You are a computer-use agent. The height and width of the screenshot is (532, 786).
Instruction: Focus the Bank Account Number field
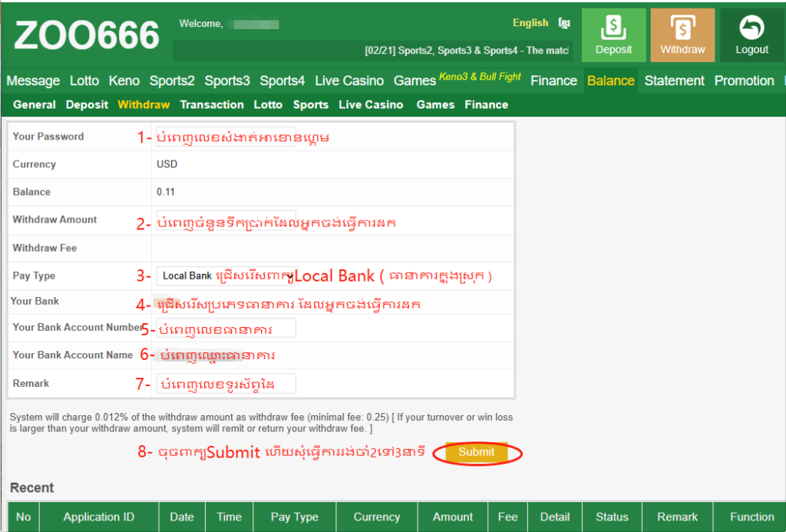226,328
